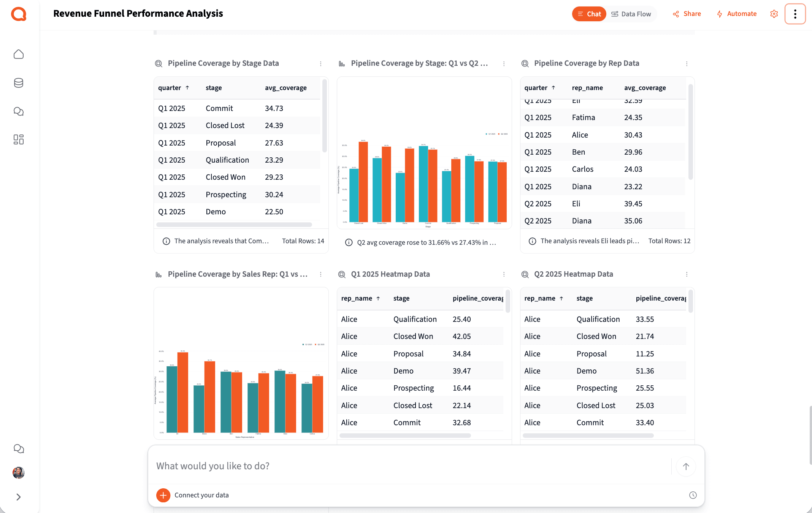The image size is (812, 513).
Task: Open the data sources icon in sidebar
Action: pos(18,83)
